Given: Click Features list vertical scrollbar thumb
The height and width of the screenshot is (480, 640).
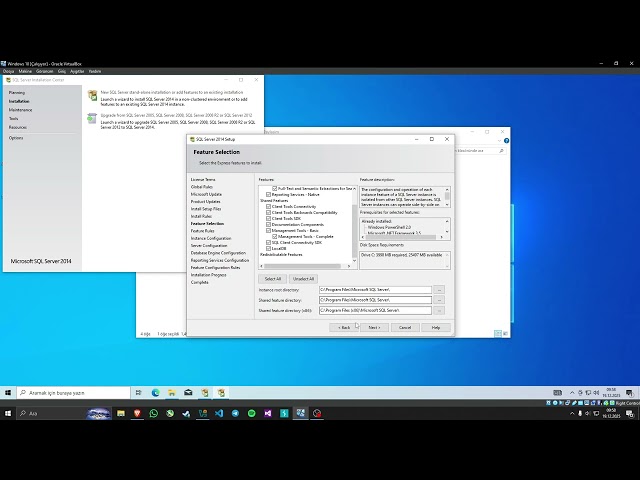Looking at the screenshot, I should [354, 231].
